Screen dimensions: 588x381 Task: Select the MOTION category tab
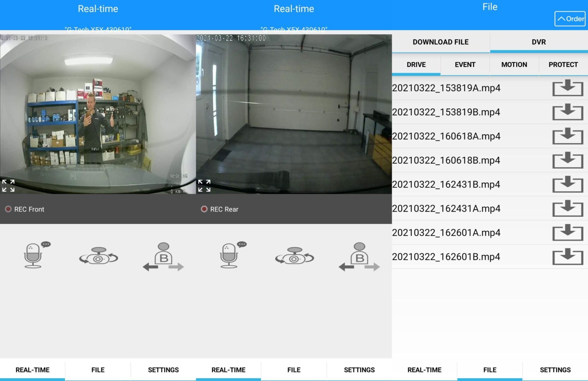click(x=514, y=65)
